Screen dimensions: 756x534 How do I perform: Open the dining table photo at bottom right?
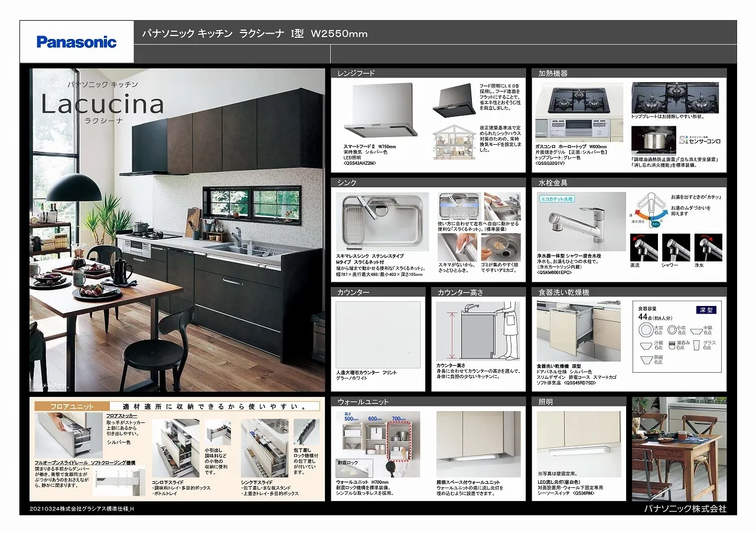(679, 449)
